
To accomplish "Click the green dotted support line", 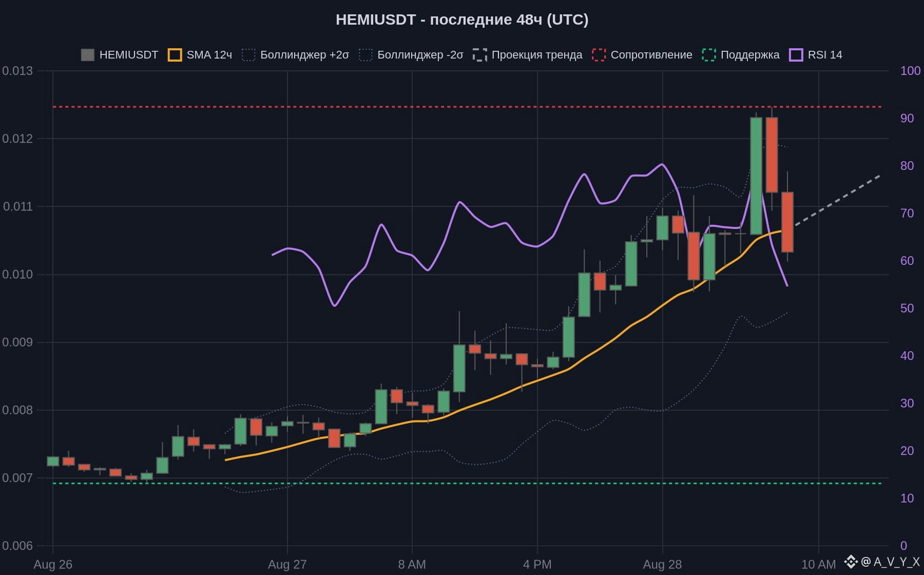I will (467, 483).
